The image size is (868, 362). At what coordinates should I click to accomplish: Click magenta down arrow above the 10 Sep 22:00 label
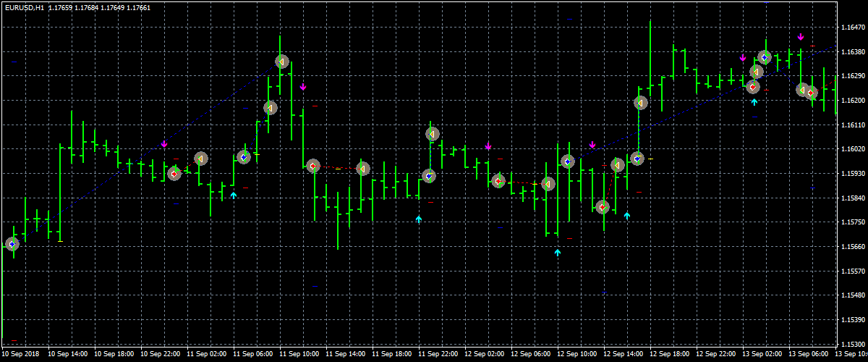coord(164,145)
